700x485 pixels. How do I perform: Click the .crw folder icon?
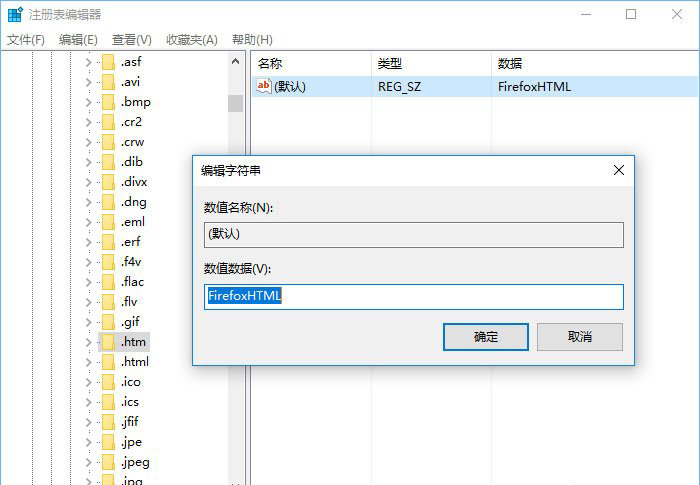[108, 142]
